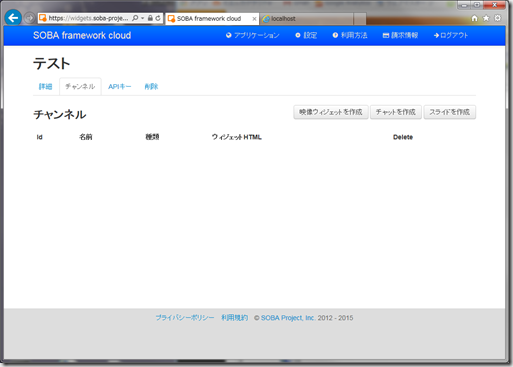
Task: Switch to the APIキー tab
Action: tap(120, 87)
